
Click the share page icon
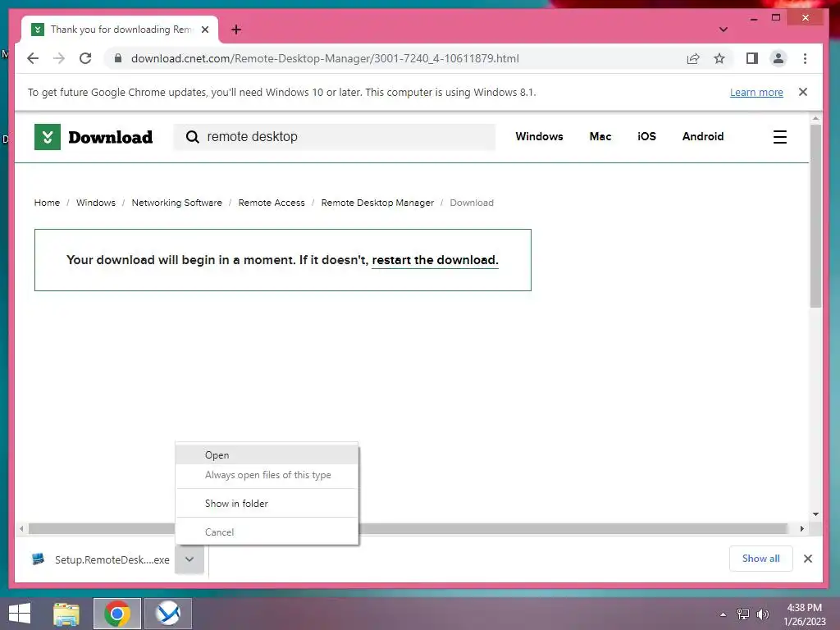[692, 58]
